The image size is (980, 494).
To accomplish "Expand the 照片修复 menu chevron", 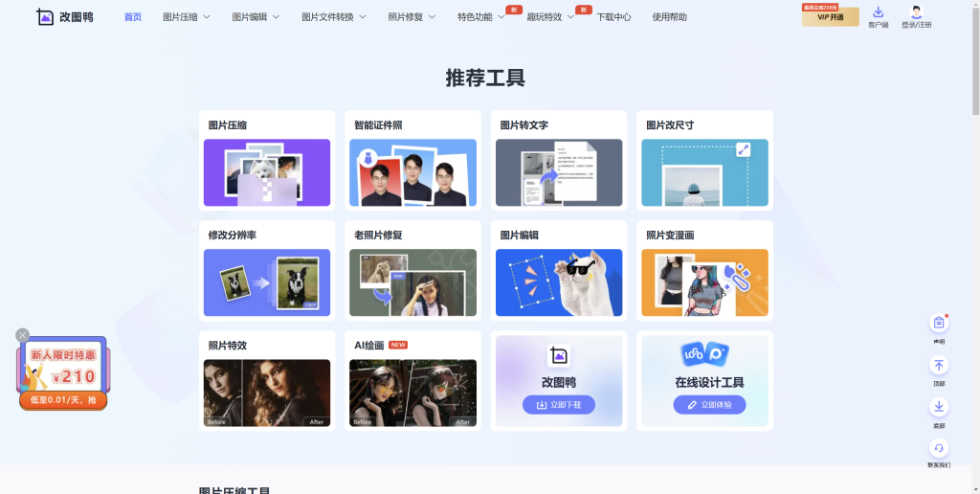I will tap(432, 17).
